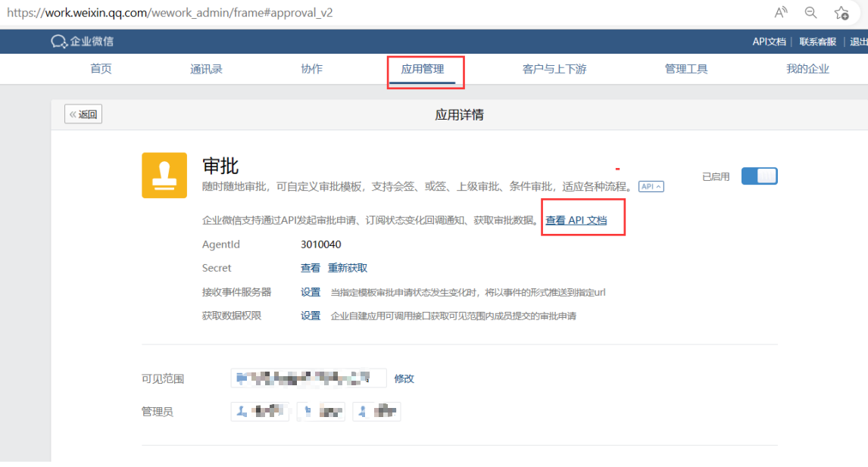Viewport: 868px width, 467px height.
Task: Click the browser zoom magnifier icon
Action: coord(811,12)
